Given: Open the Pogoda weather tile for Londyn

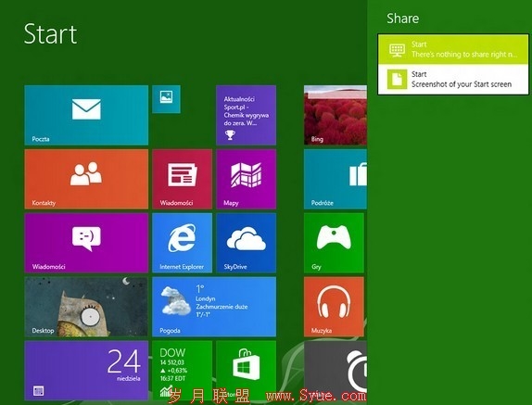Looking at the screenshot, I should (214, 307).
